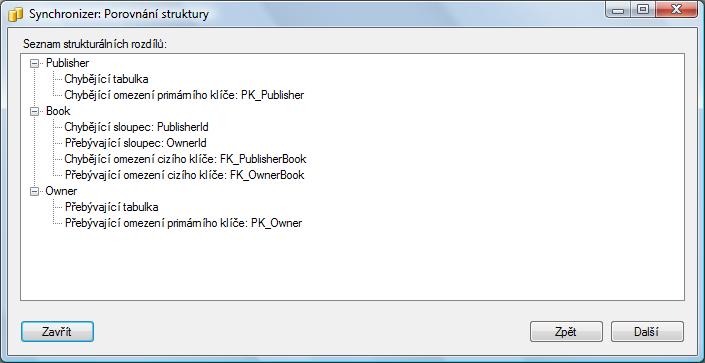Screen dimensions: 705x363
Task: Go back with the Zpět button
Action: pos(566,332)
